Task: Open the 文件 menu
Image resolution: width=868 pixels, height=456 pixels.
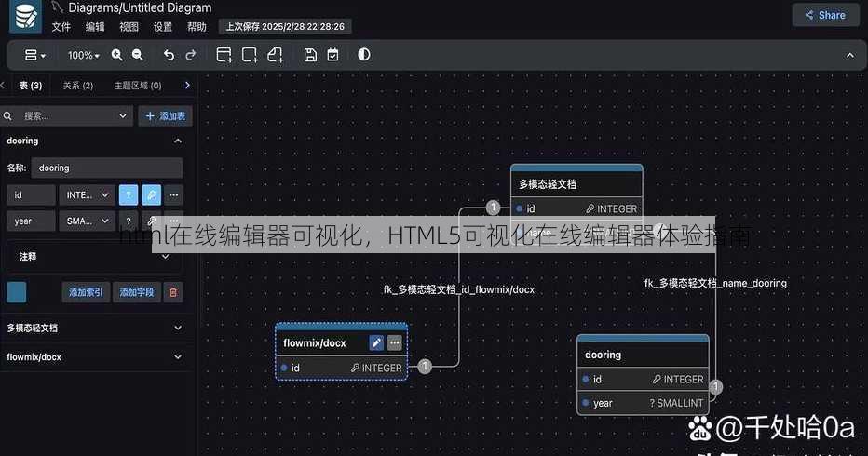Action: click(61, 27)
